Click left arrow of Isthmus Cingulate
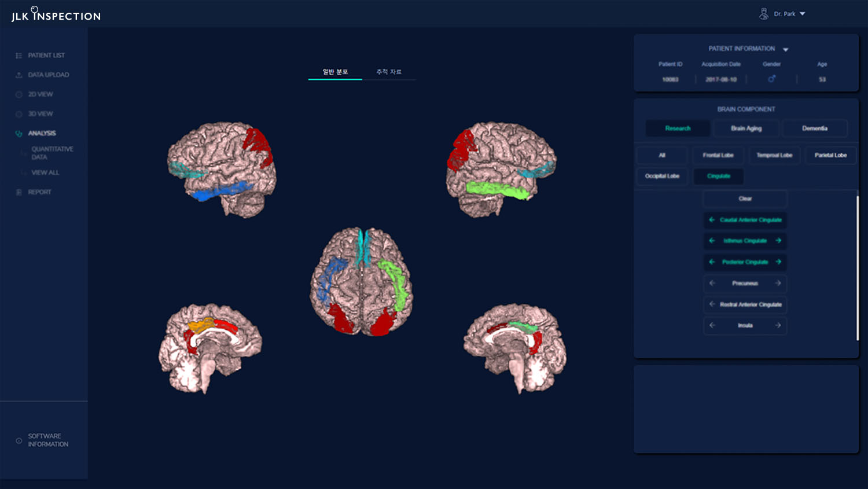Image resolution: width=868 pixels, height=489 pixels. (x=712, y=241)
